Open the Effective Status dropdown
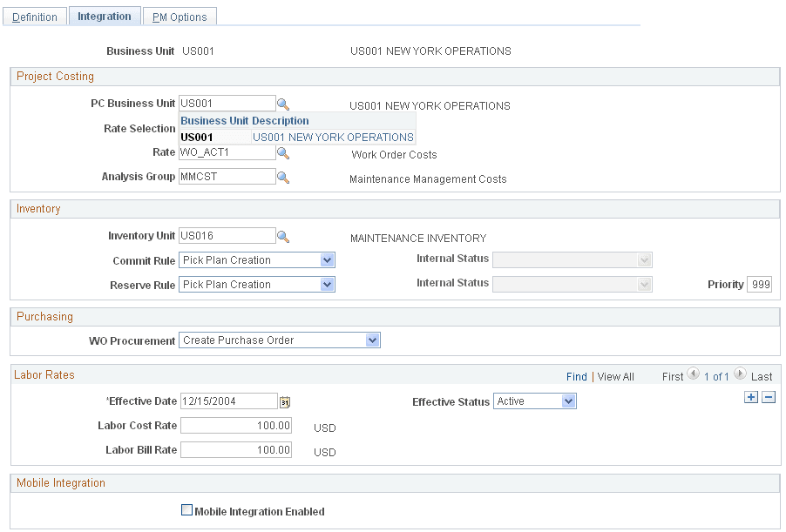This screenshot has height=532, width=786. pyautogui.click(x=565, y=401)
